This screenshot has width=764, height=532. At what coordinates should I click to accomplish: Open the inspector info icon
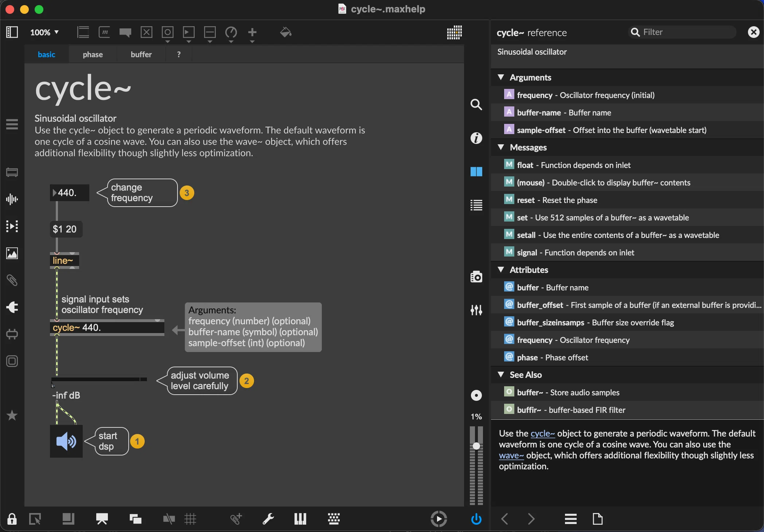476,138
